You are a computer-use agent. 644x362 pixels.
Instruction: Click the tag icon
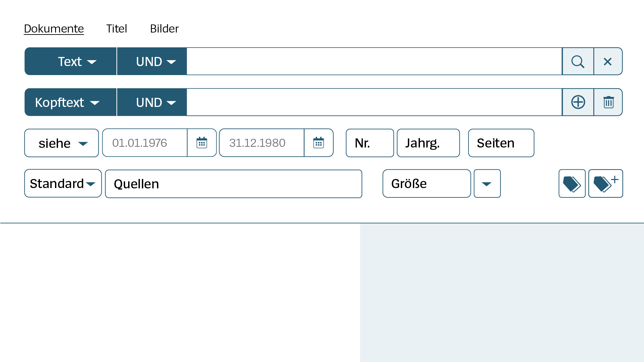(x=572, y=183)
